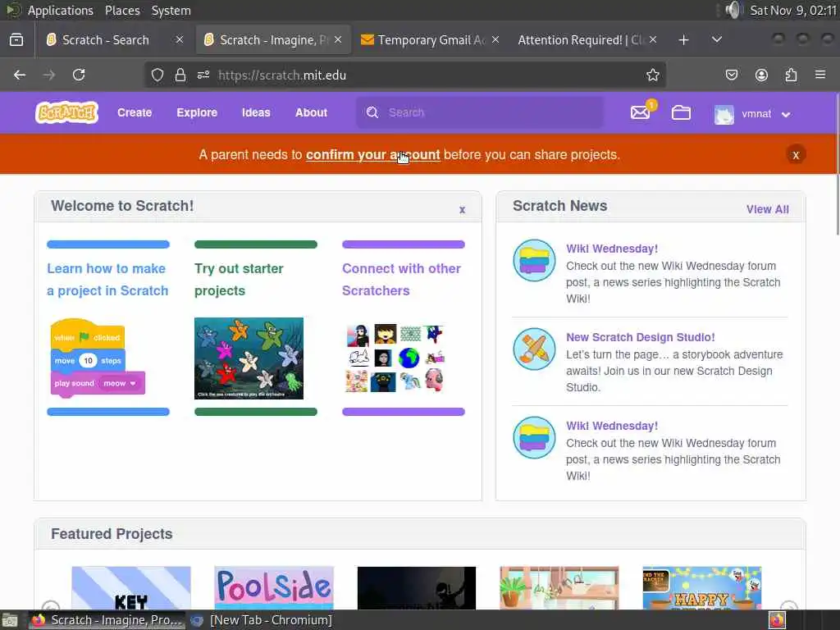Click the browser address bar URL
Screen dimensions: 840x630
coord(282,75)
